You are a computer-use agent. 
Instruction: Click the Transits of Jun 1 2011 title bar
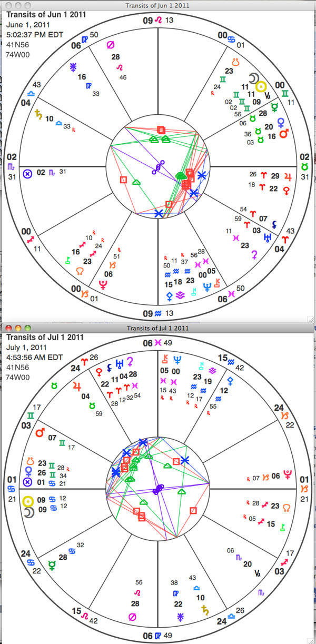158,5
